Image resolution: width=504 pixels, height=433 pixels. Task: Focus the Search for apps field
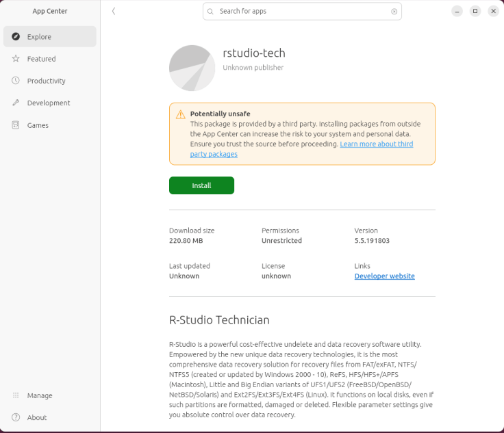[302, 12]
